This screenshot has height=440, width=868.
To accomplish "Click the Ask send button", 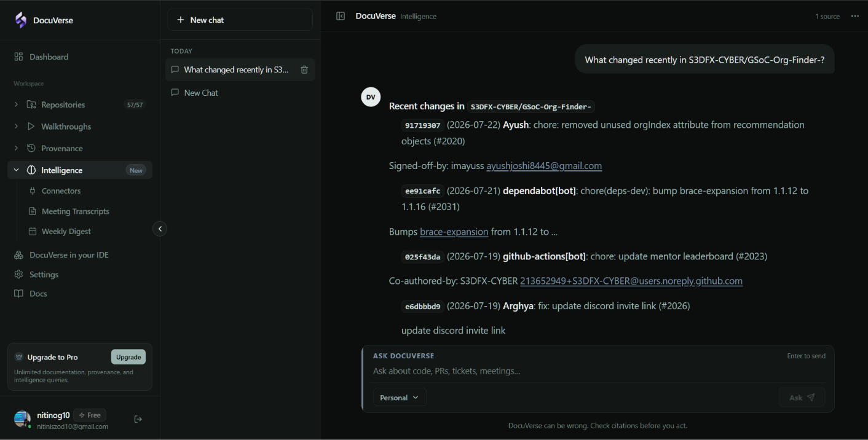I will 802,398.
